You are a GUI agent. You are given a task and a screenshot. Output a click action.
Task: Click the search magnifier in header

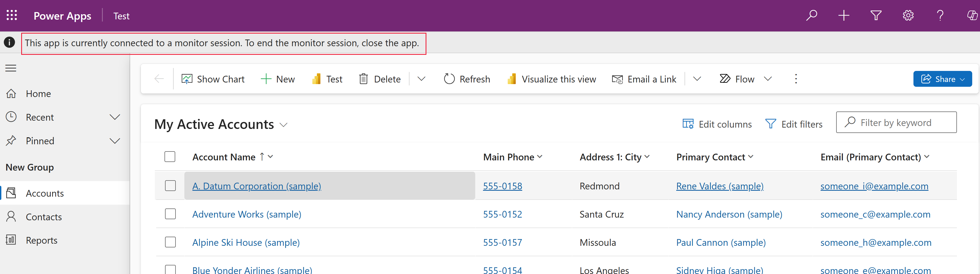(x=811, y=15)
